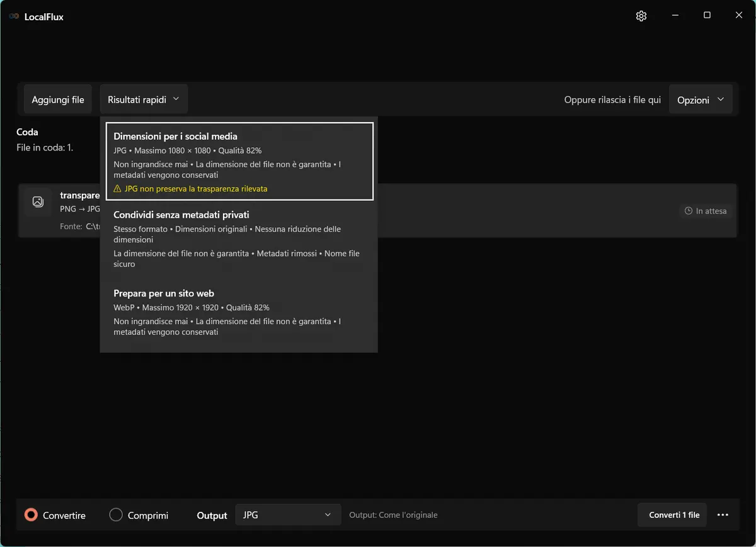Click the 'Oppure rilascia i file qui' text

[612, 100]
